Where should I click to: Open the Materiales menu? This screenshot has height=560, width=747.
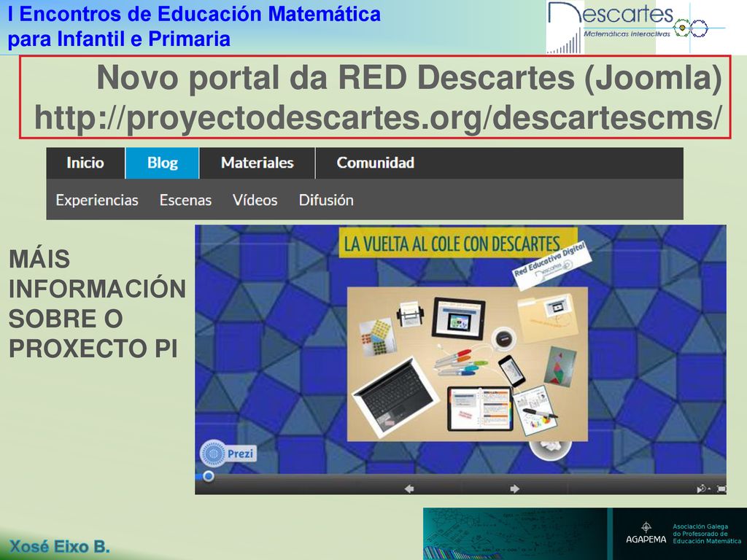tap(258, 163)
